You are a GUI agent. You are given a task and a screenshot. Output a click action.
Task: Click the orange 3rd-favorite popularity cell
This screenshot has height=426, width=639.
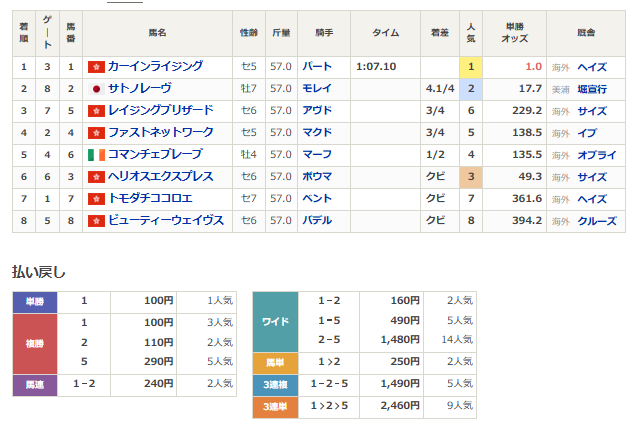tap(470, 177)
